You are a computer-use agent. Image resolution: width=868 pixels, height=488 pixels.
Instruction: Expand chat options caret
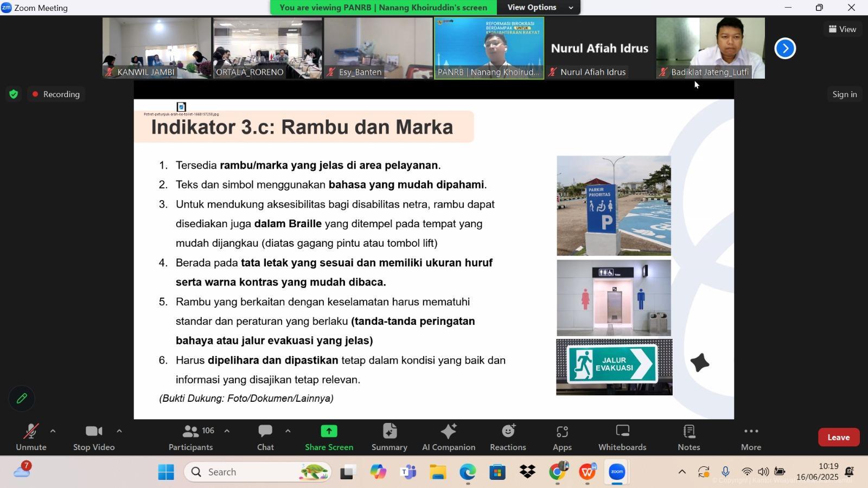point(288,431)
